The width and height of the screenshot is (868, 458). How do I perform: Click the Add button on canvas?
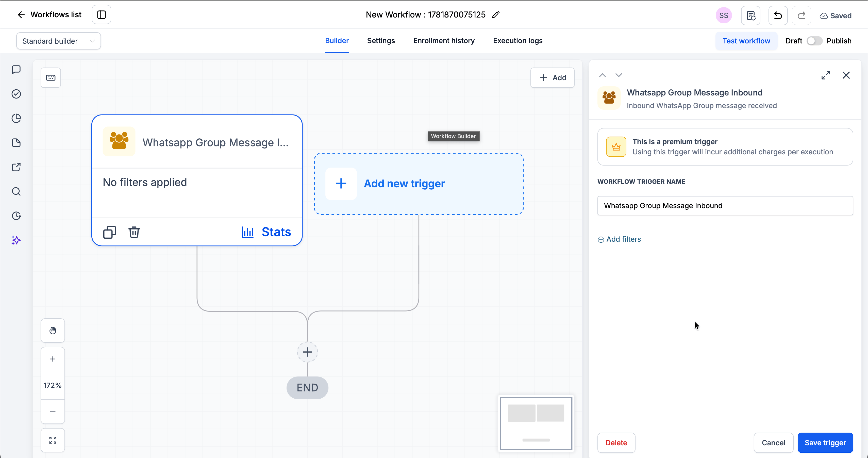click(x=552, y=78)
